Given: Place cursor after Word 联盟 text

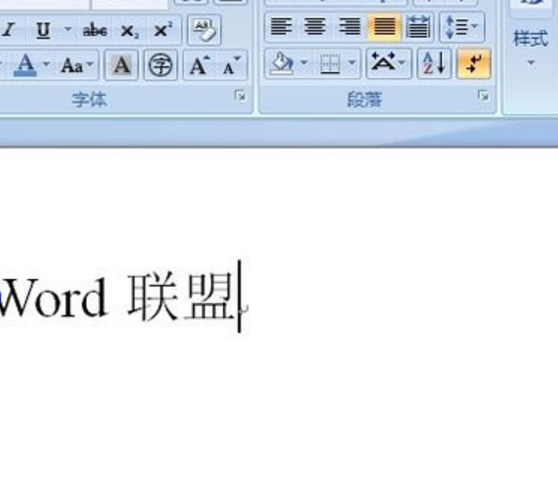Looking at the screenshot, I should tap(240, 297).
